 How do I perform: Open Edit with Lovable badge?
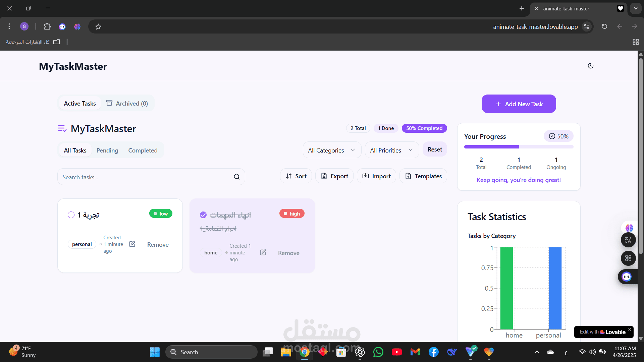(602, 332)
